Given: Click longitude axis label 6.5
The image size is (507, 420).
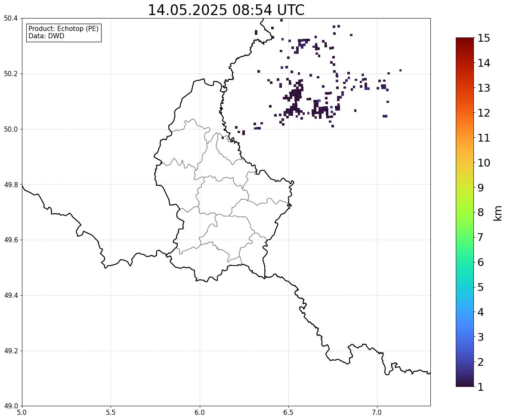Looking at the screenshot, I should 288,413.
